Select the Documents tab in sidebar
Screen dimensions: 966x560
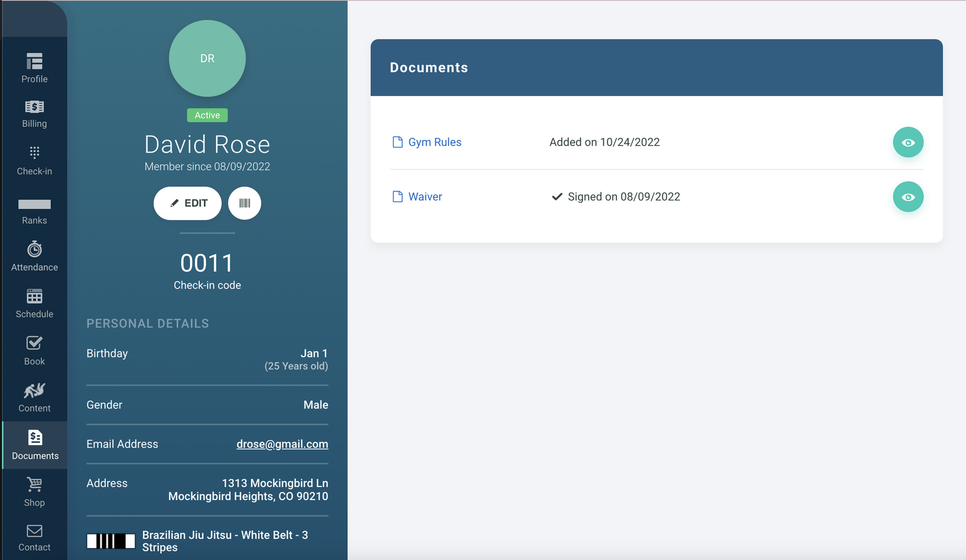click(35, 445)
